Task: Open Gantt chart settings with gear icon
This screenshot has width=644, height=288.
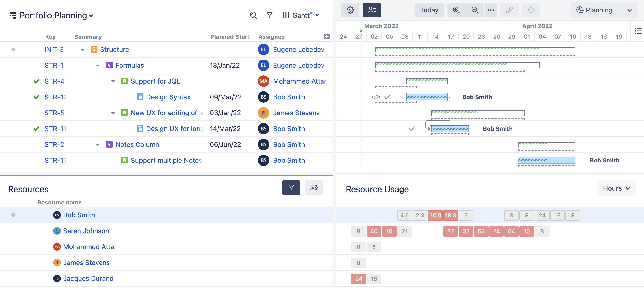Action: [x=350, y=10]
